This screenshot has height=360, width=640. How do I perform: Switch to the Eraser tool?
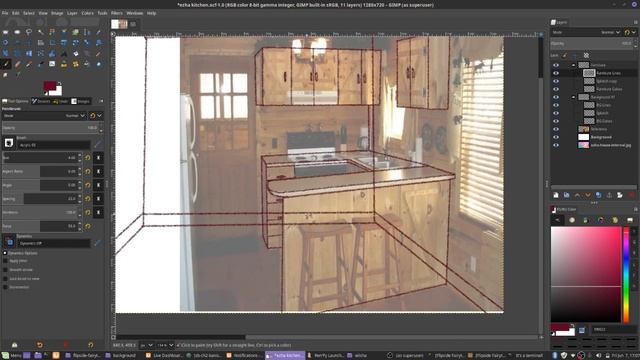pyautogui.click(x=17, y=64)
